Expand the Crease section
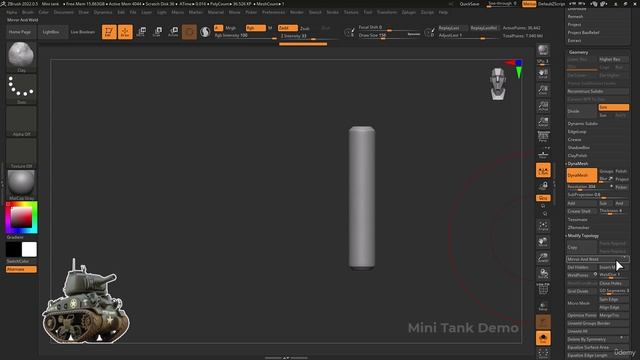The width and height of the screenshot is (640, 360). [574, 140]
